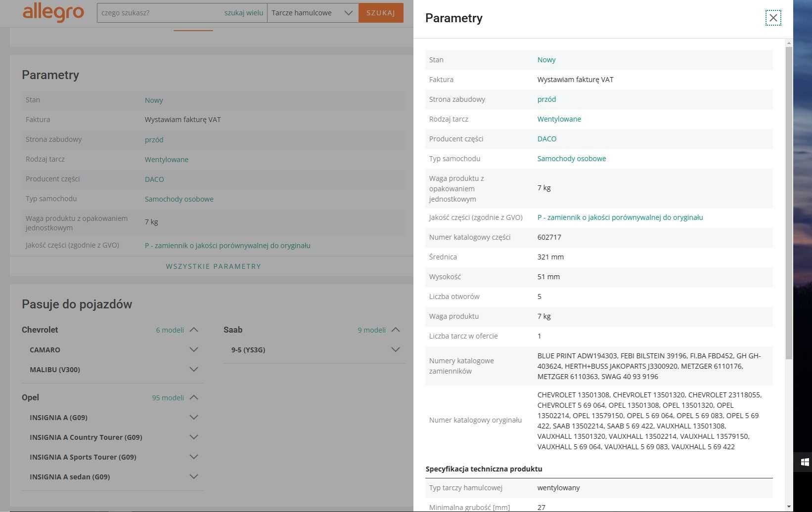
Task: Select catalog number '602717'
Action: coord(549,237)
